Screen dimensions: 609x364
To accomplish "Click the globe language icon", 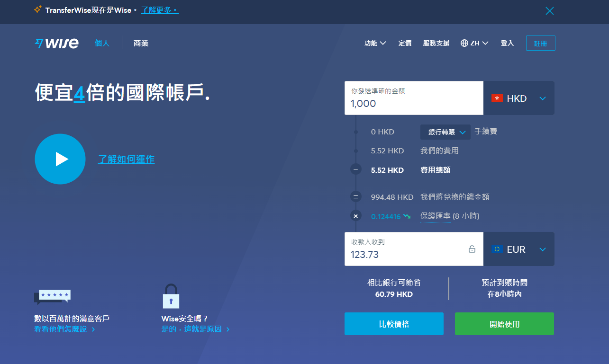I will [x=464, y=43].
